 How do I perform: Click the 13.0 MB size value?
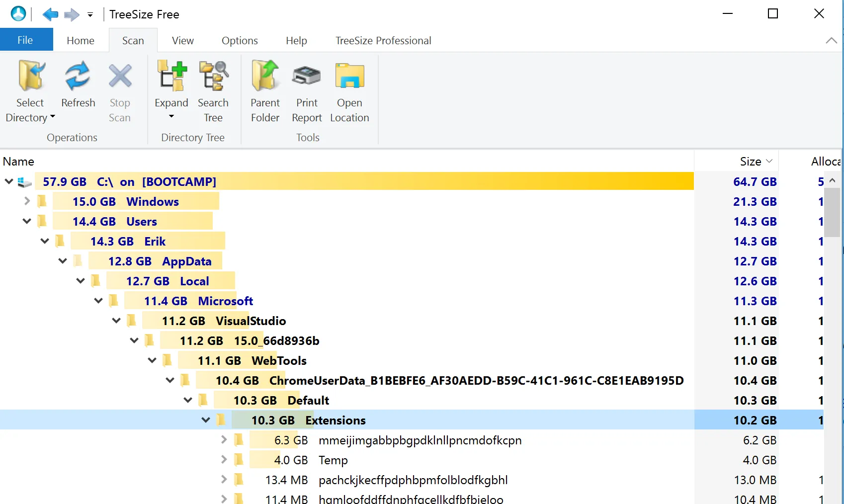(x=755, y=480)
